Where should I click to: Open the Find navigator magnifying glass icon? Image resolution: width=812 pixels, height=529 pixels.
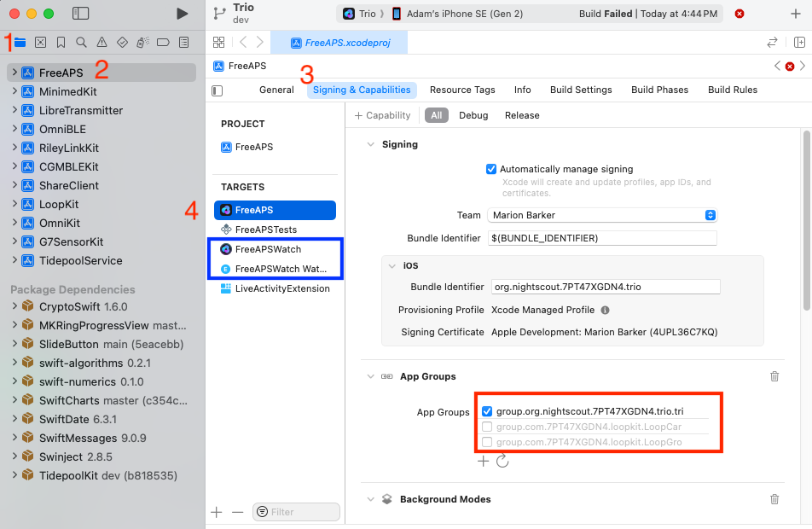pyautogui.click(x=81, y=42)
